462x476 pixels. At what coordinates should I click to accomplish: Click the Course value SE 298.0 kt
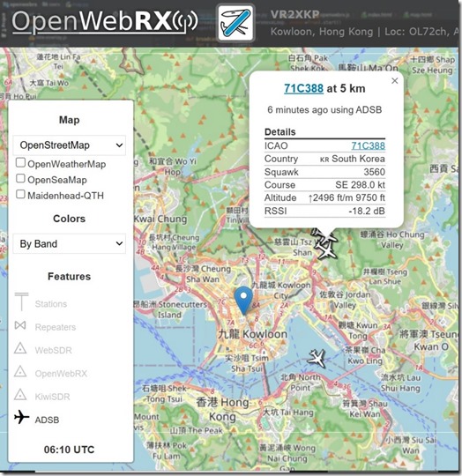tap(360, 184)
